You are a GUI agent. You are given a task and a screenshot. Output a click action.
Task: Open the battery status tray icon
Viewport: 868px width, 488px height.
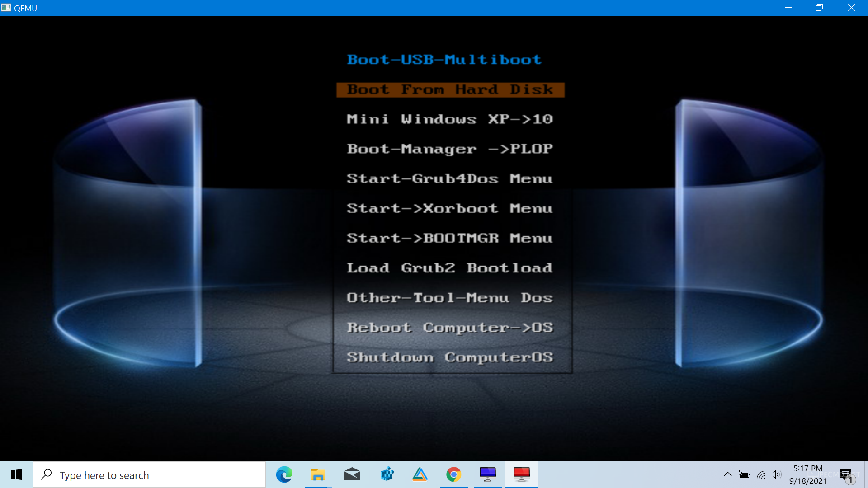click(744, 474)
